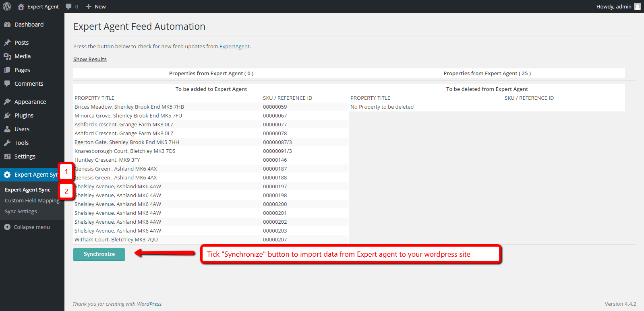Click the WordPress logo icon
644x311 pixels.
tap(7, 6)
